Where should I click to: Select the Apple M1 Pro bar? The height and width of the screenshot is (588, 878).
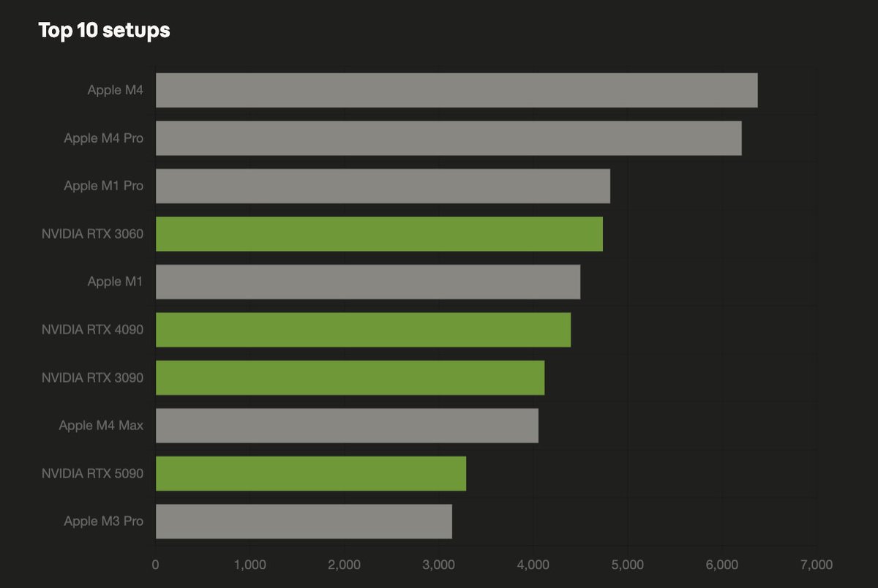383,186
